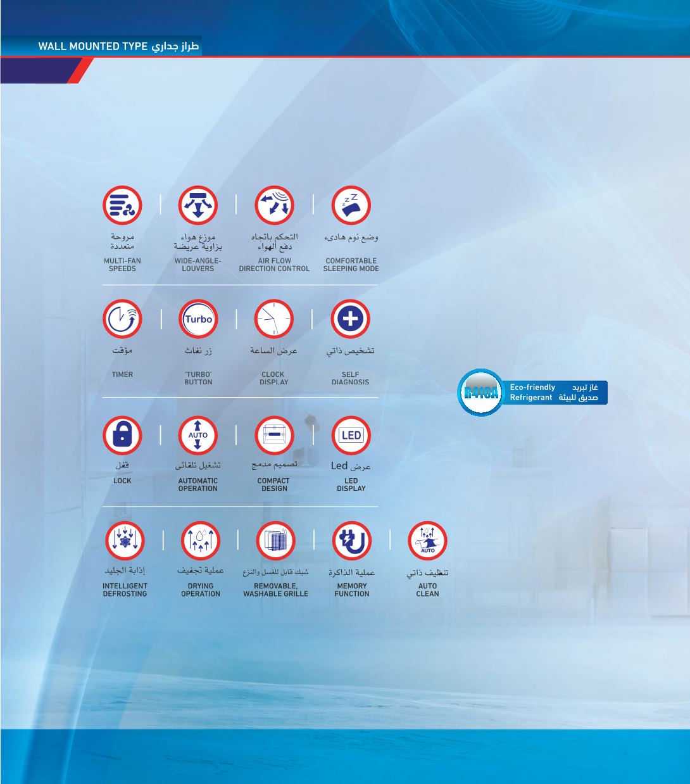Screen dimensions: 690x784
Task: Click the Arabic text مروحة متعددة
Action: click(122, 241)
